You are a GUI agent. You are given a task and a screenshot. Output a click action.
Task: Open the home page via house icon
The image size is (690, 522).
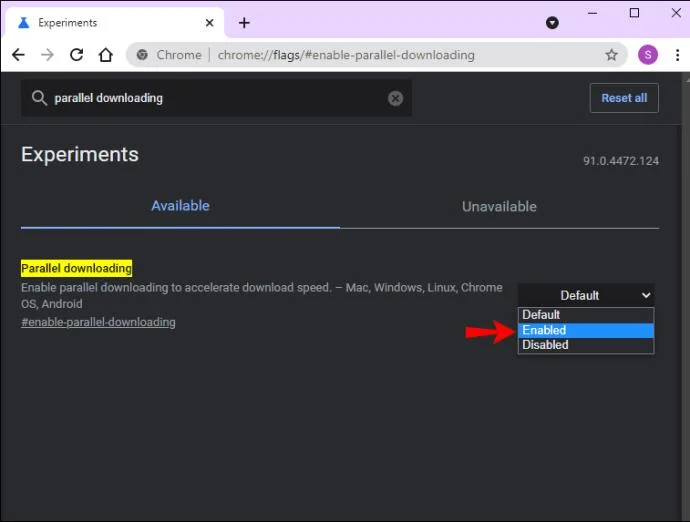106,55
